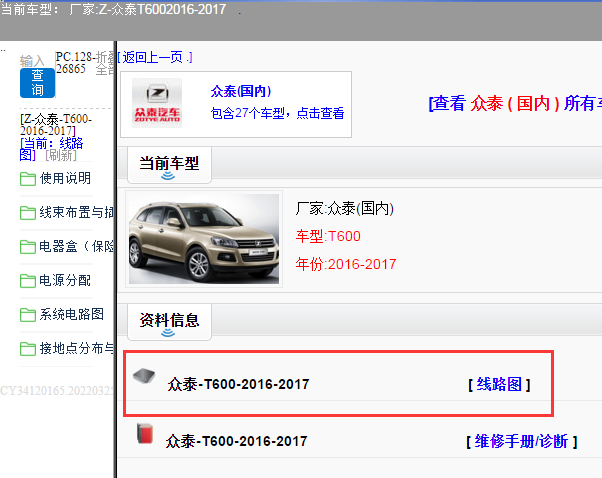Open the 线路图 wiring diagram link

click(499, 384)
